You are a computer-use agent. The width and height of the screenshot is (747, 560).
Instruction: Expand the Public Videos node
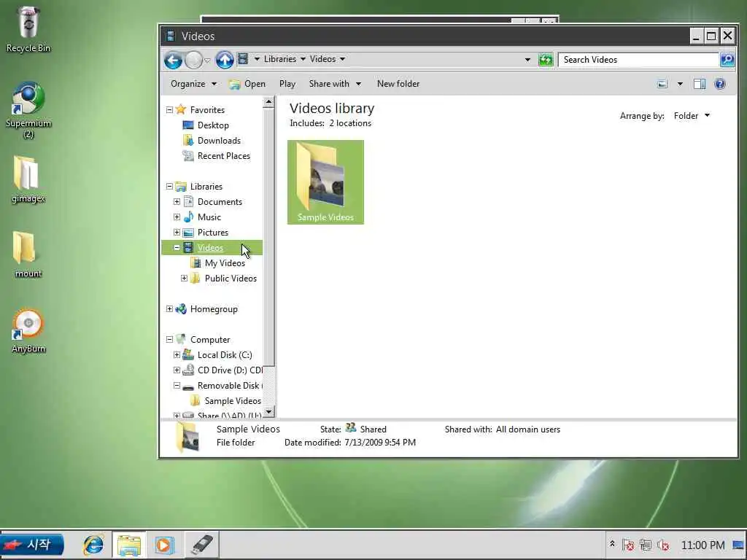pos(184,278)
